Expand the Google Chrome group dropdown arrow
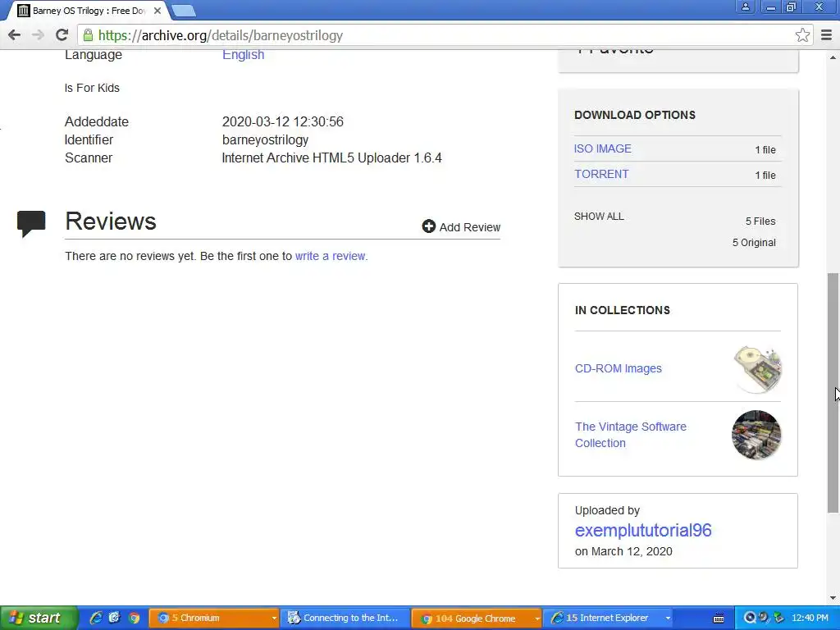This screenshot has height=630, width=840. tap(536, 619)
